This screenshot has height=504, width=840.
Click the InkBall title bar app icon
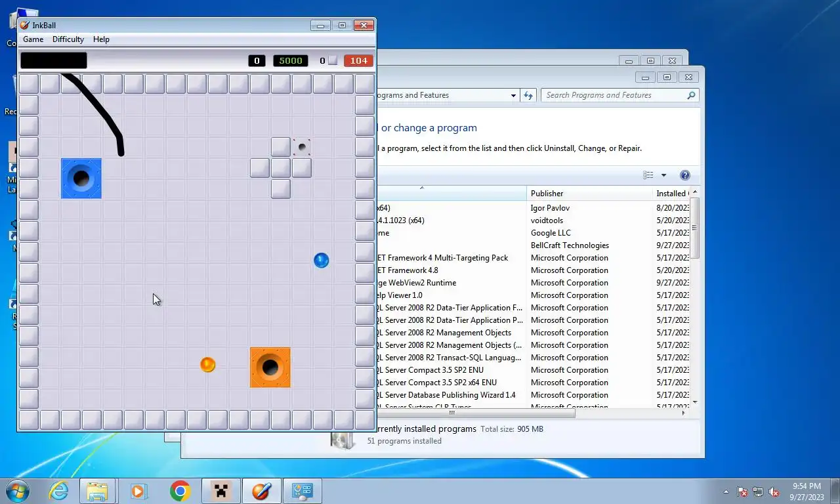pyautogui.click(x=24, y=26)
